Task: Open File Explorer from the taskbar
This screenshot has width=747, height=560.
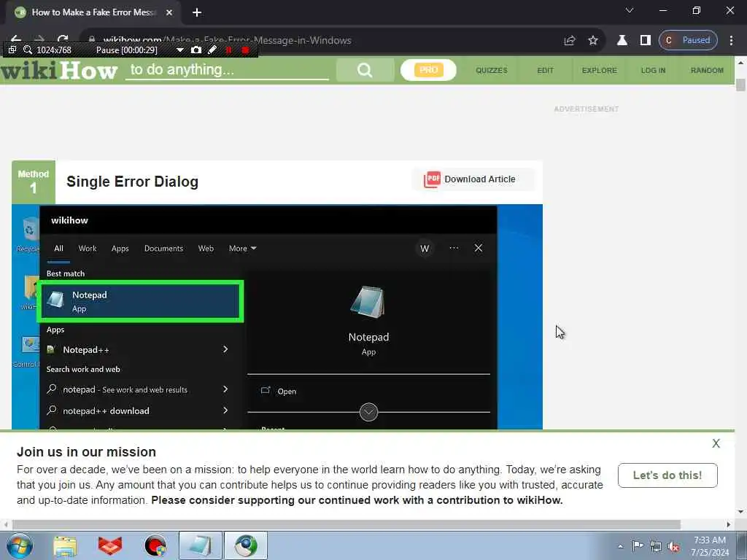Action: coord(65,545)
